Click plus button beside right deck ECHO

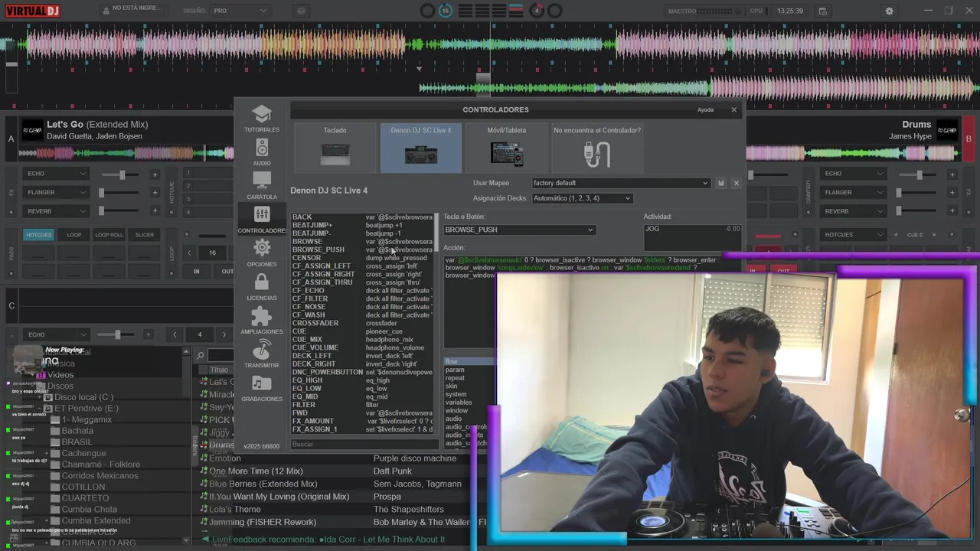click(x=952, y=174)
